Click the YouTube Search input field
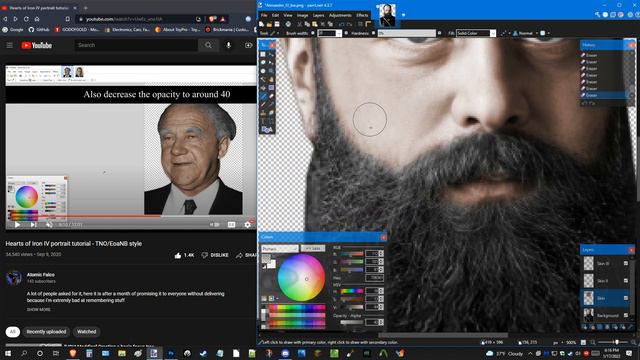Screen dimensions: 640x360 [x=136, y=45]
